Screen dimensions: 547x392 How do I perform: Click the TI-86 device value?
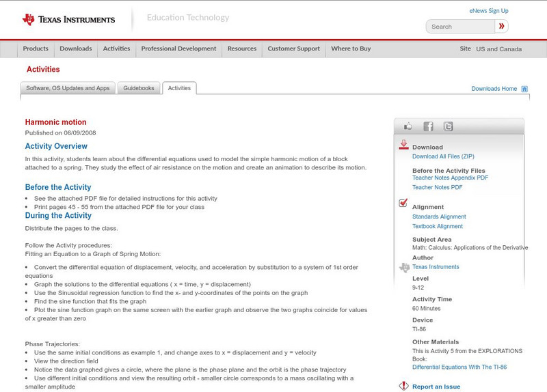click(x=419, y=329)
